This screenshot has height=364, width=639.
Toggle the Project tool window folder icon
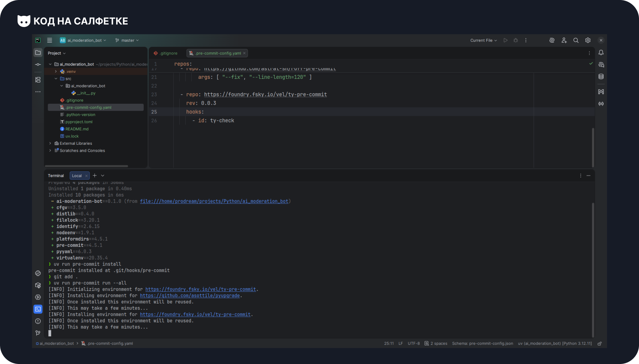(x=38, y=53)
